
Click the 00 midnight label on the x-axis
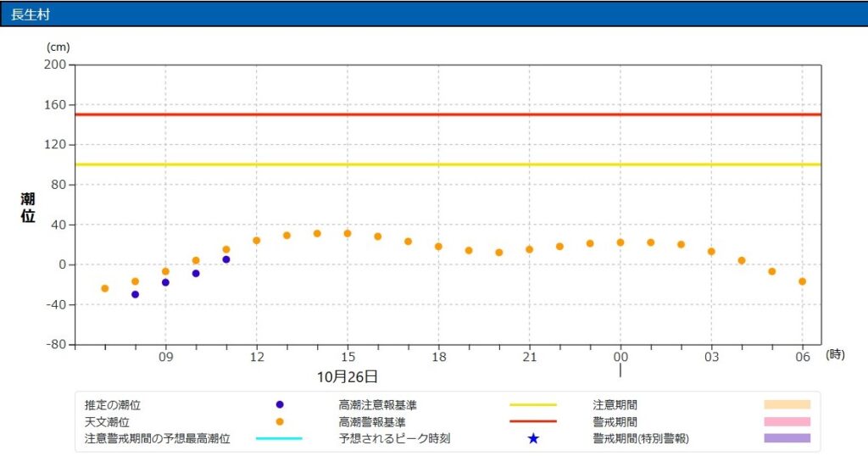coord(620,357)
